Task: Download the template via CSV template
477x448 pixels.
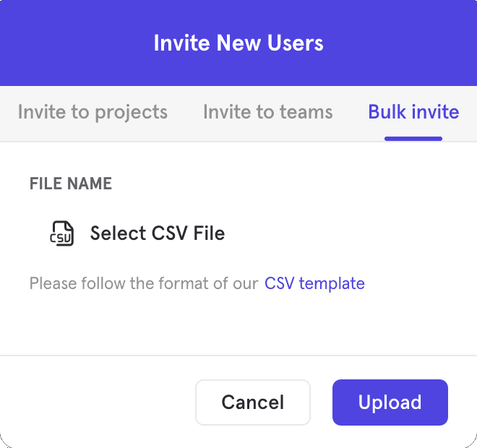Action: point(314,283)
